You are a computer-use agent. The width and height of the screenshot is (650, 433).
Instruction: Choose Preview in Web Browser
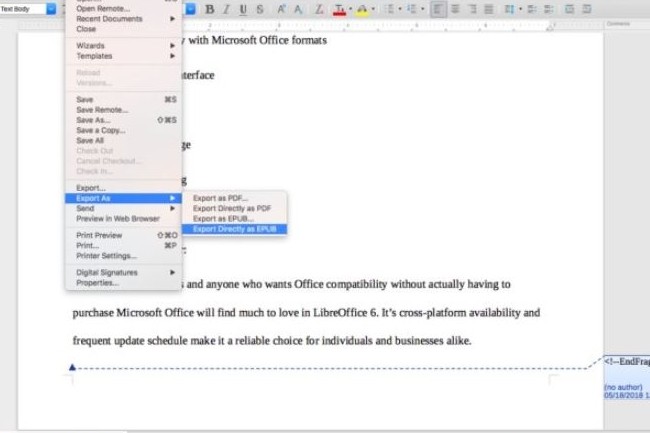124,219
